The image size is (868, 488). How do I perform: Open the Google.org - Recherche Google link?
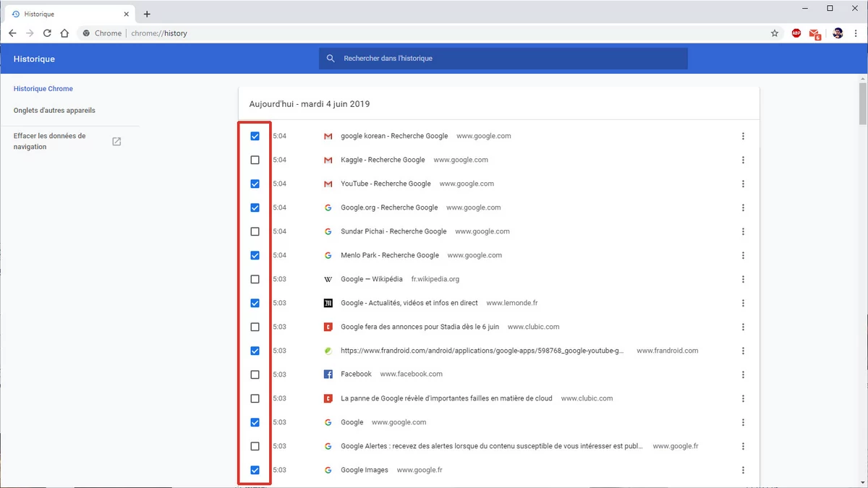(x=389, y=207)
